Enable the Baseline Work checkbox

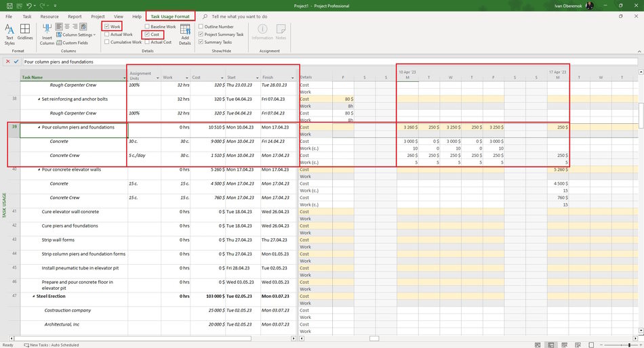[x=146, y=26]
